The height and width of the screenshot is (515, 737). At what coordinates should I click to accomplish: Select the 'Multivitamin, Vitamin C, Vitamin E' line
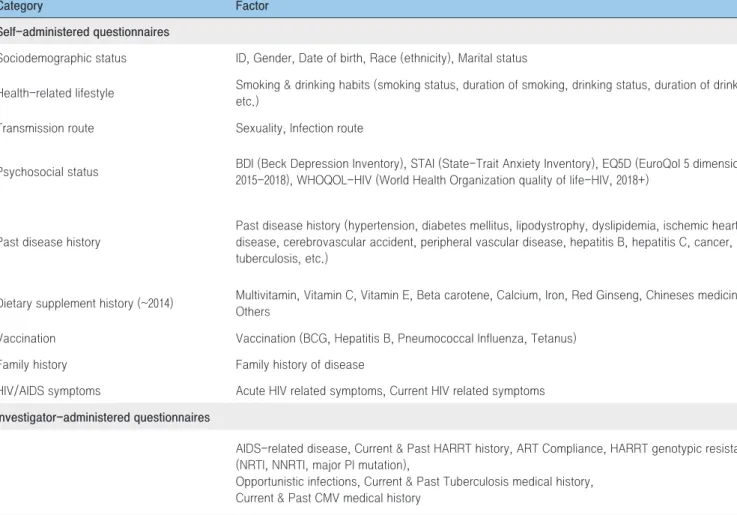click(486, 295)
